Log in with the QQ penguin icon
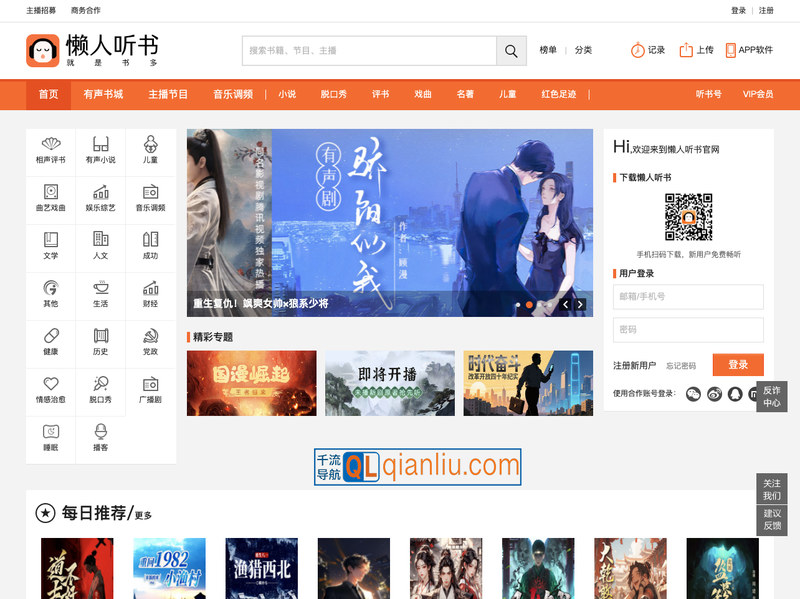 (735, 394)
